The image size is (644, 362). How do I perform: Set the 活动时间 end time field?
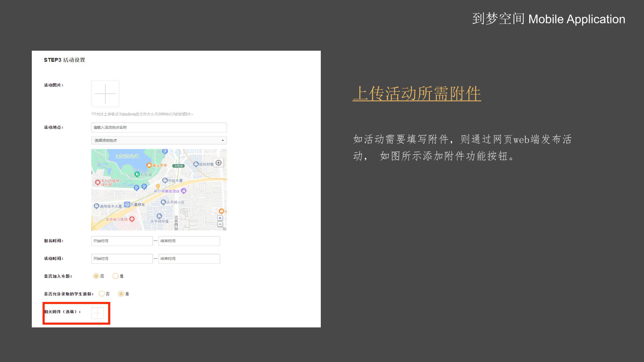click(x=189, y=259)
